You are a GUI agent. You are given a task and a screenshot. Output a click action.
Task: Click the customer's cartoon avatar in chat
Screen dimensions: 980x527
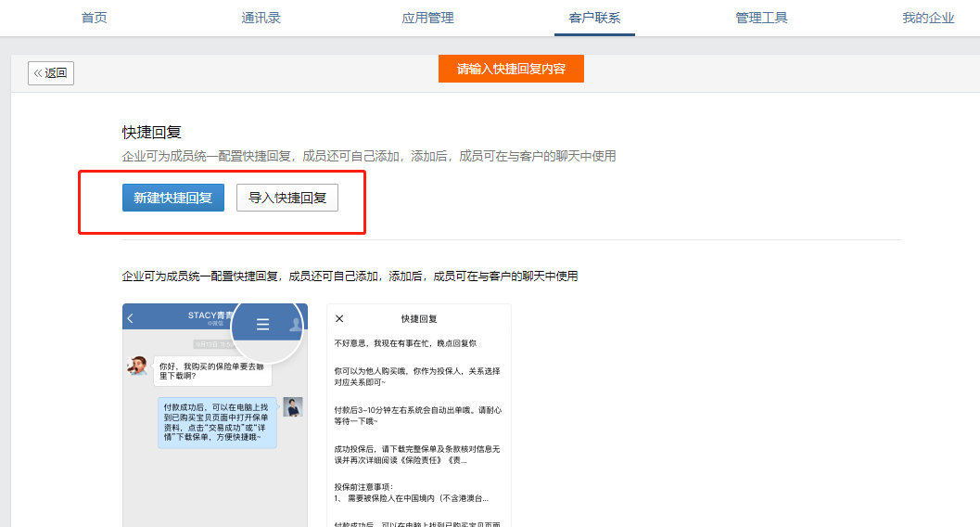click(x=137, y=366)
